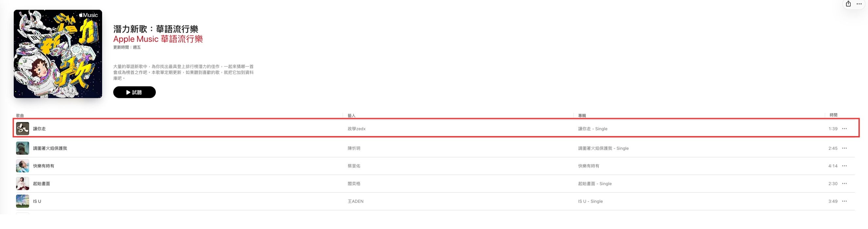This screenshot has width=868, height=229.
Task: Open more options for 快樂有時有
Action: (x=844, y=166)
